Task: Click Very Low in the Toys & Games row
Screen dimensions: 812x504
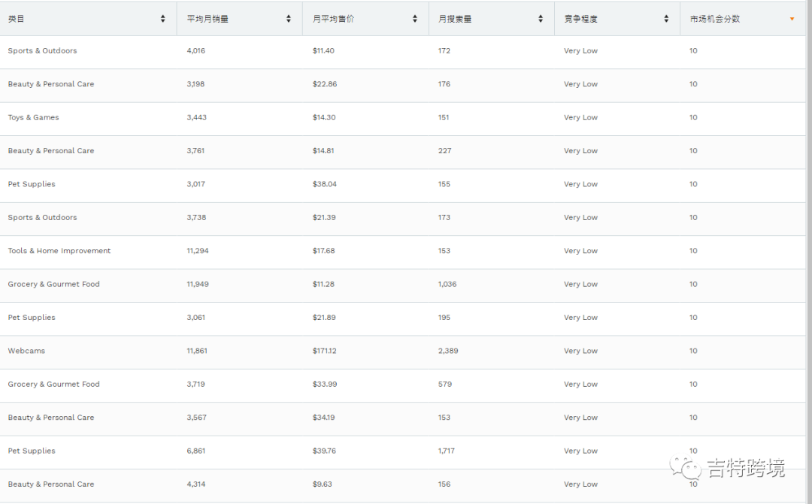Action: (x=580, y=117)
